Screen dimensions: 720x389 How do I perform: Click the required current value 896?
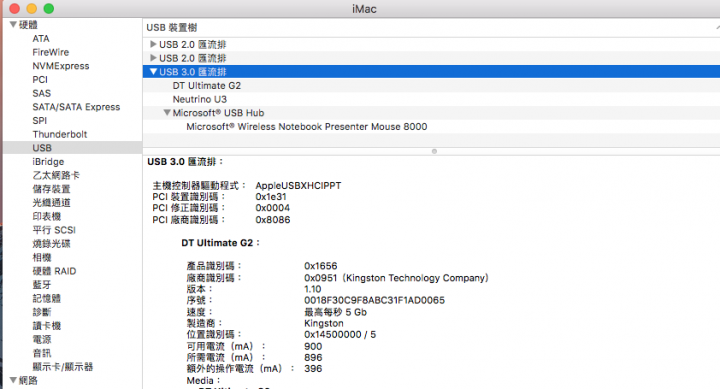(313, 357)
